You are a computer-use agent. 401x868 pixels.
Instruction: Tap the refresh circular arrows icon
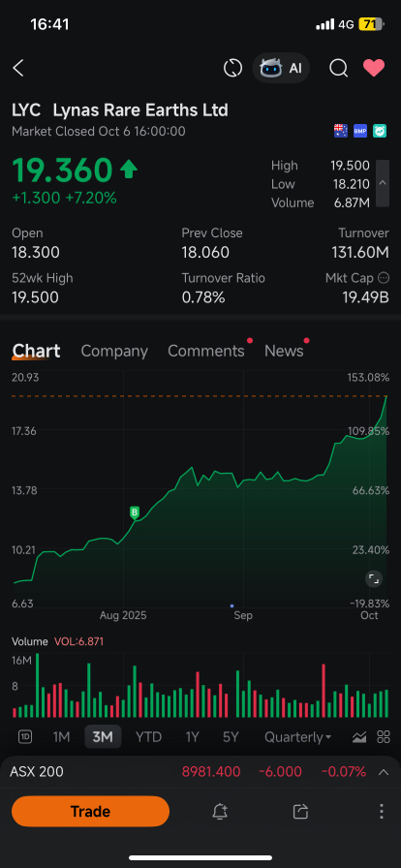[x=232, y=68]
